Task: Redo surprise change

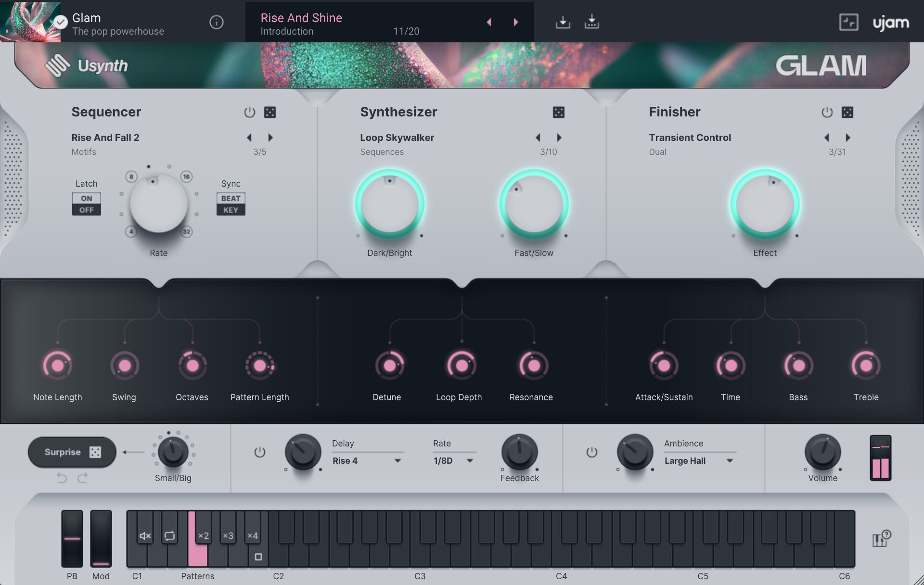Action: click(83, 478)
